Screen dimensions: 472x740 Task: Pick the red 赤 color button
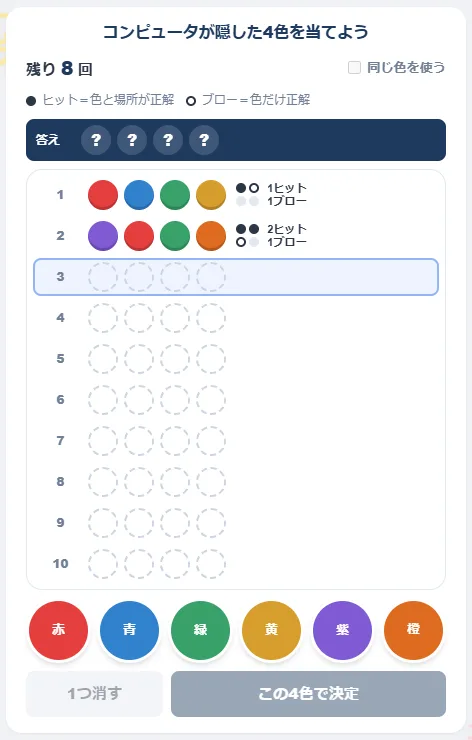[59, 630]
